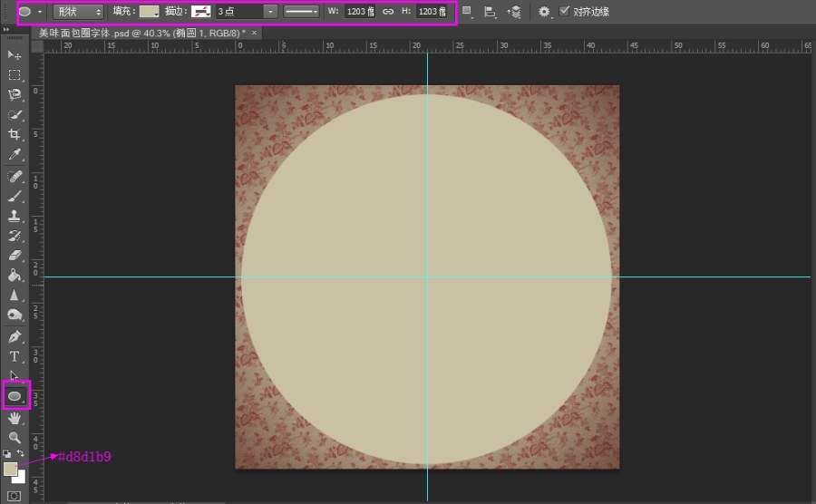Open the stroke color swatch
The image size is (816, 504).
coord(201,12)
